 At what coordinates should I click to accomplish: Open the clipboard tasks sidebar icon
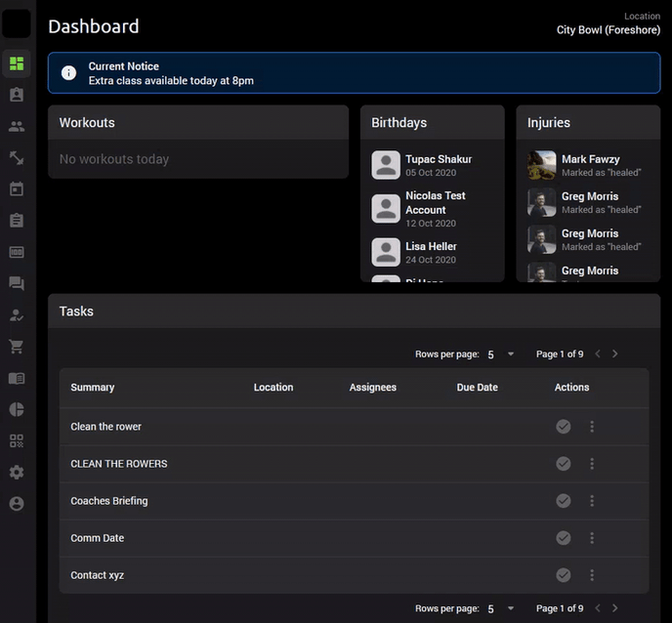pyautogui.click(x=17, y=221)
